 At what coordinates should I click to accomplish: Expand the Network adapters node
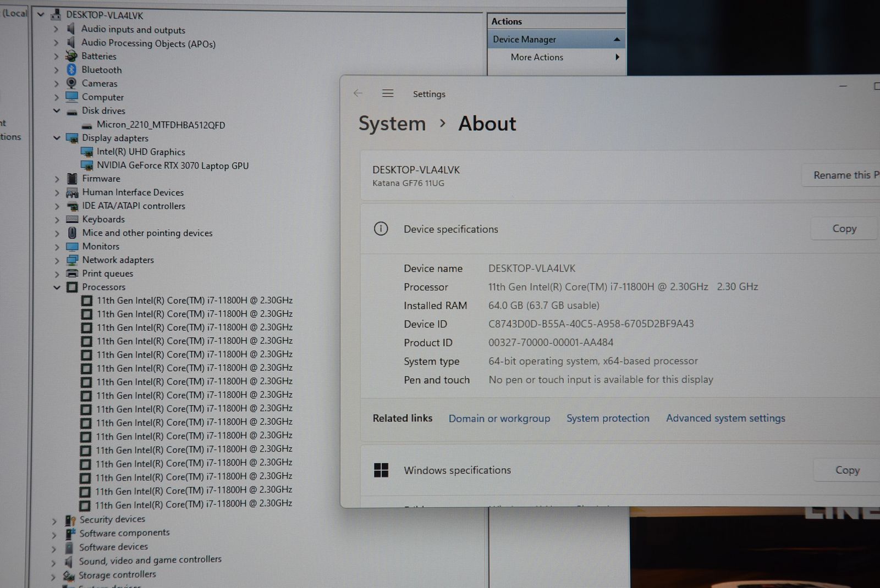(57, 260)
